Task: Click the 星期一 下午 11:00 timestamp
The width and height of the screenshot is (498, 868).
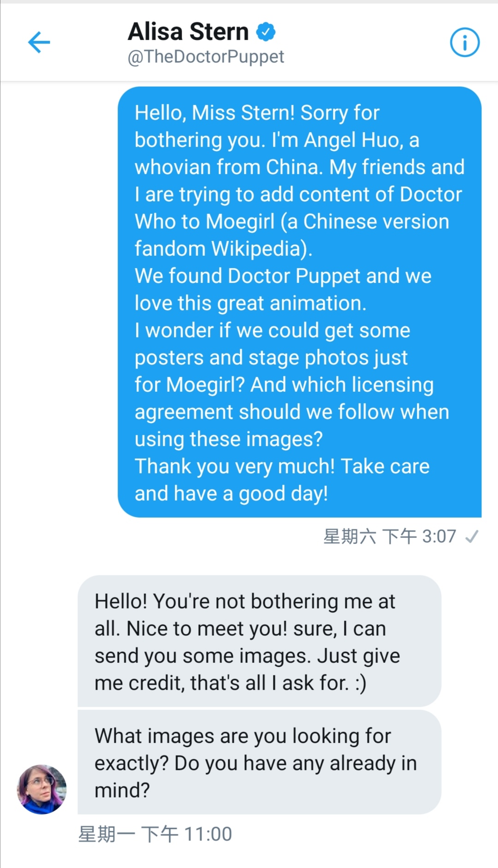Action: coord(155,834)
